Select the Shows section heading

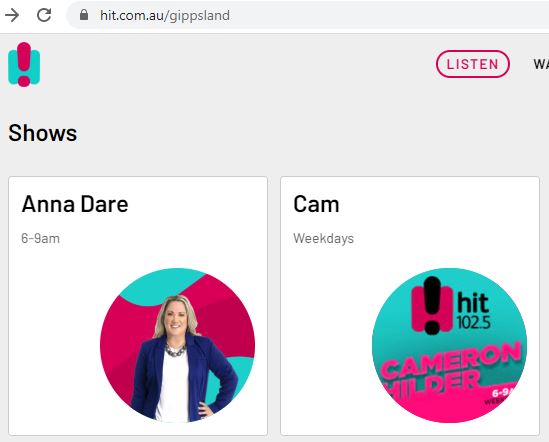tap(43, 133)
